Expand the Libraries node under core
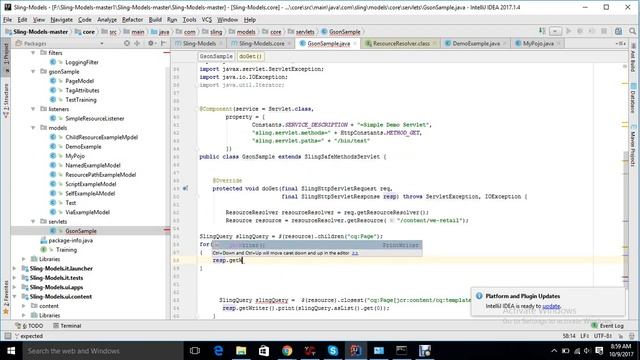The width and height of the screenshot is (640, 360). [x=24, y=259]
